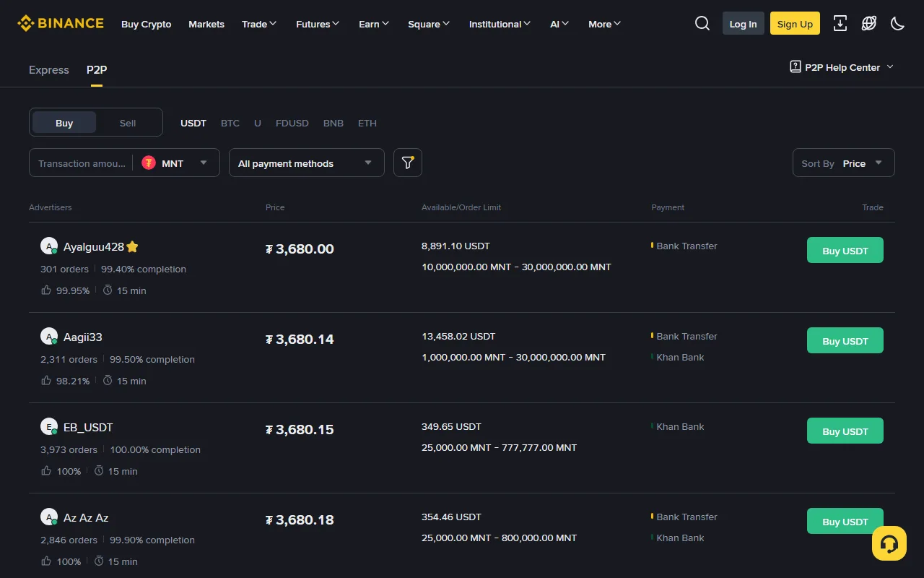Click thumbs-up icon in Ayalguu428's row
Viewport: 924px width, 578px height.
tap(46, 290)
